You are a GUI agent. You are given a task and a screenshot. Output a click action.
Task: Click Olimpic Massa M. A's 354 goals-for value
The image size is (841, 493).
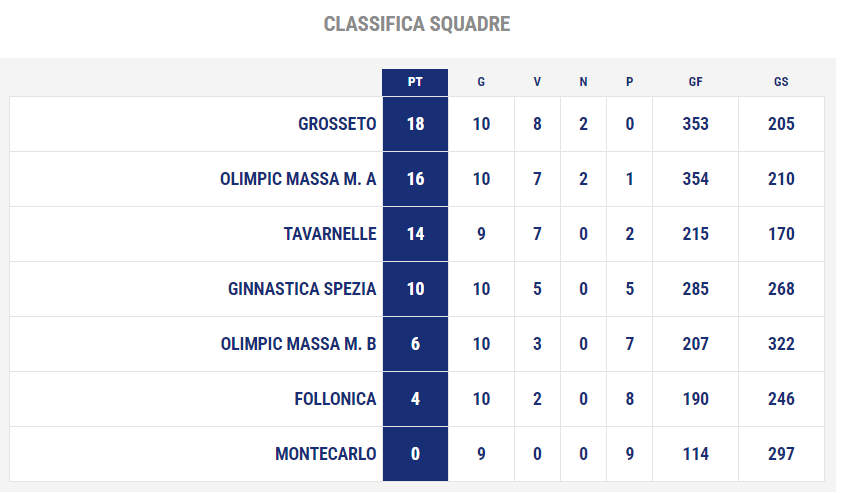pyautogui.click(x=695, y=179)
